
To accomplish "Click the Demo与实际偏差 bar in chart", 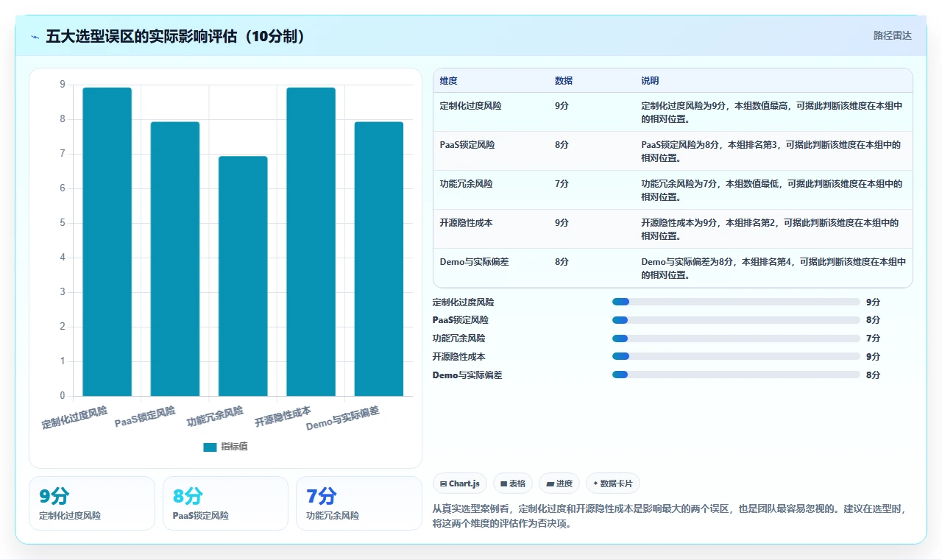I will point(379,259).
